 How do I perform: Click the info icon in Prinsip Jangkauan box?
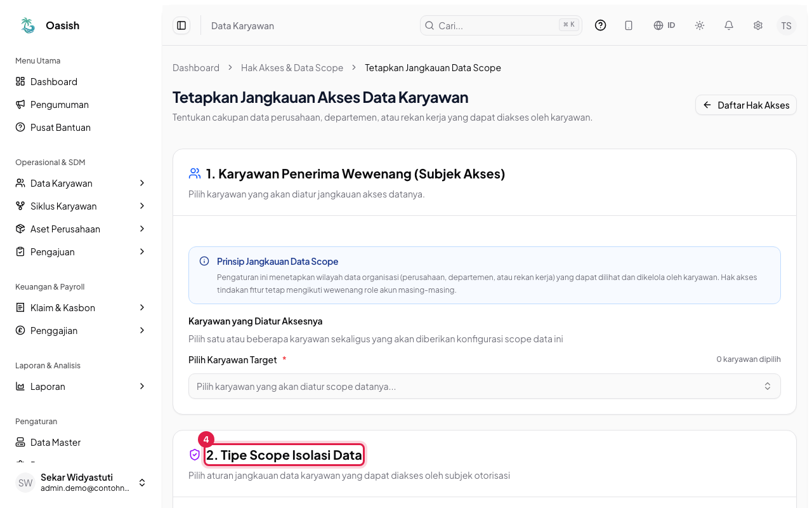(204, 261)
